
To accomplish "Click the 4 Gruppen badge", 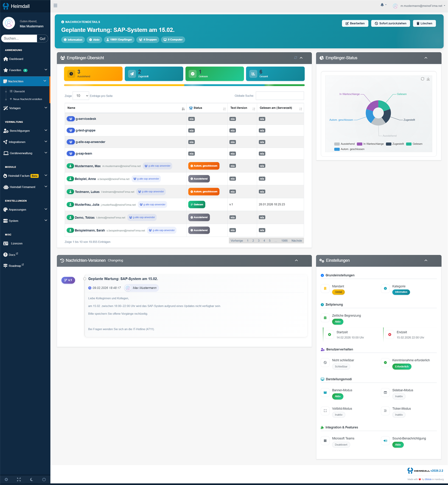I will coord(148,40).
